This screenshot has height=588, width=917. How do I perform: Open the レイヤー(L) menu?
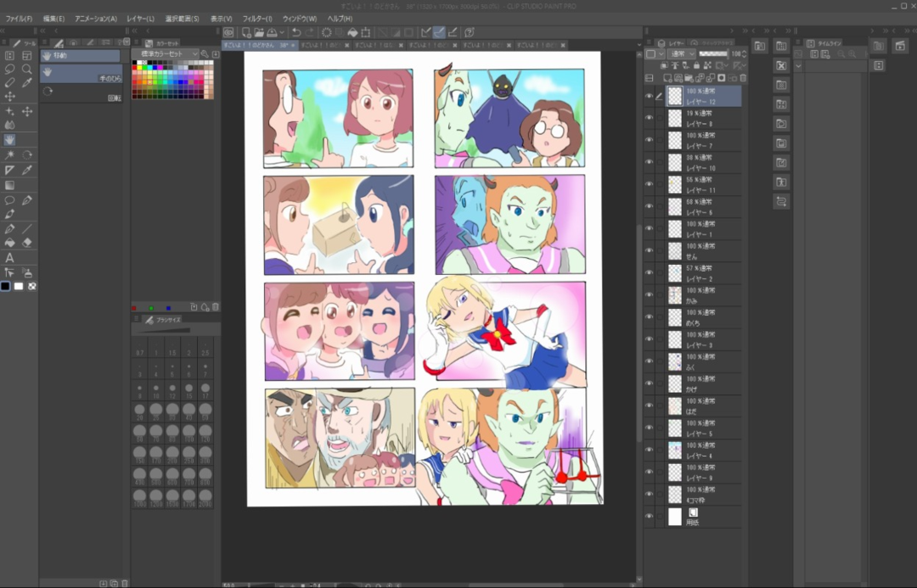tap(140, 19)
